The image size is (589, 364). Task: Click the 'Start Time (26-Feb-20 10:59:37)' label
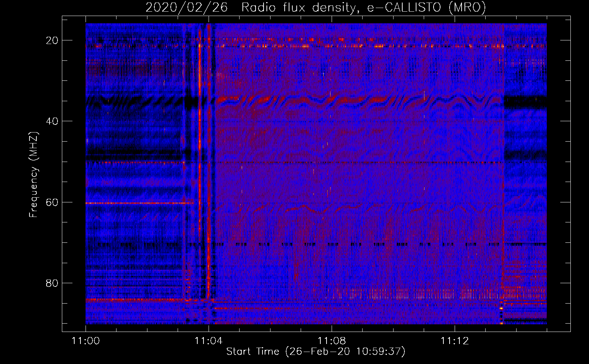click(x=316, y=352)
